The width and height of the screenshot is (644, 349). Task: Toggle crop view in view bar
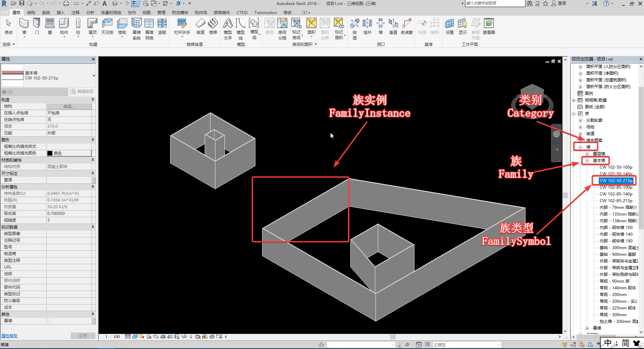click(x=163, y=337)
